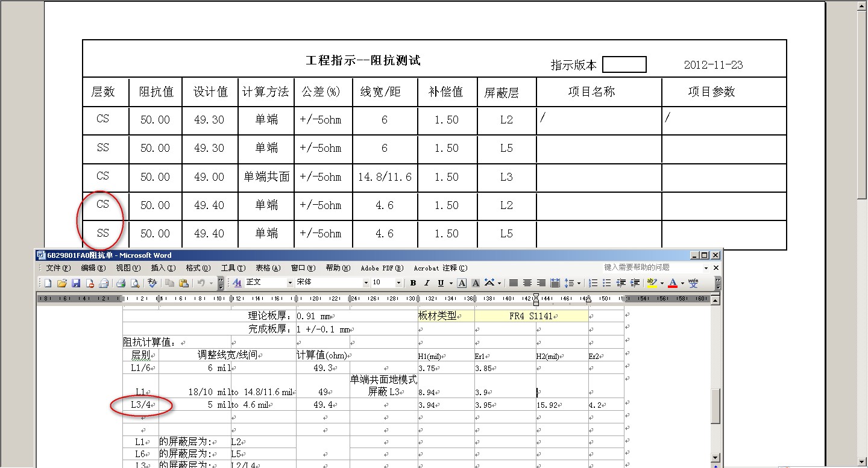Click the Open file folder icon

pos(62,282)
